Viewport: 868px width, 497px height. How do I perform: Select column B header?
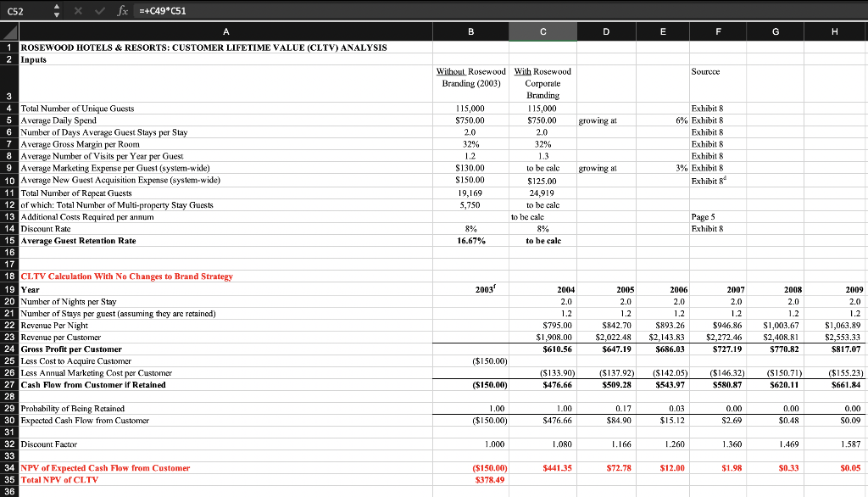(470, 31)
